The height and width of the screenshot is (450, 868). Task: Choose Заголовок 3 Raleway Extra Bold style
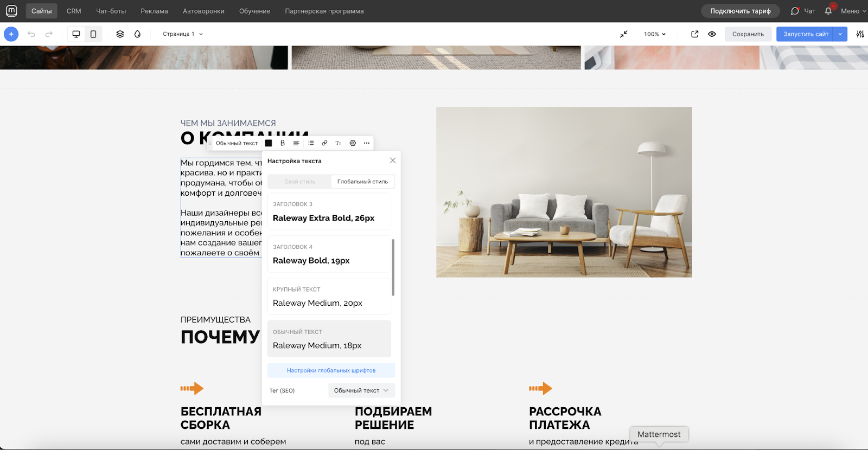(329, 211)
